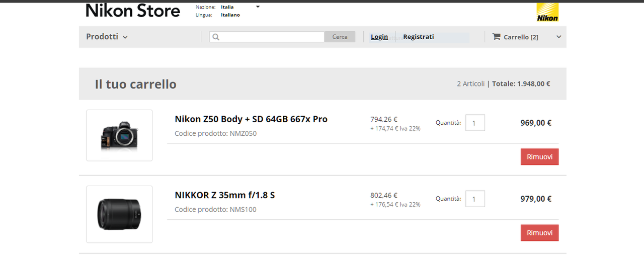
Task: Click the magnifier icon in search box
Action: [215, 37]
